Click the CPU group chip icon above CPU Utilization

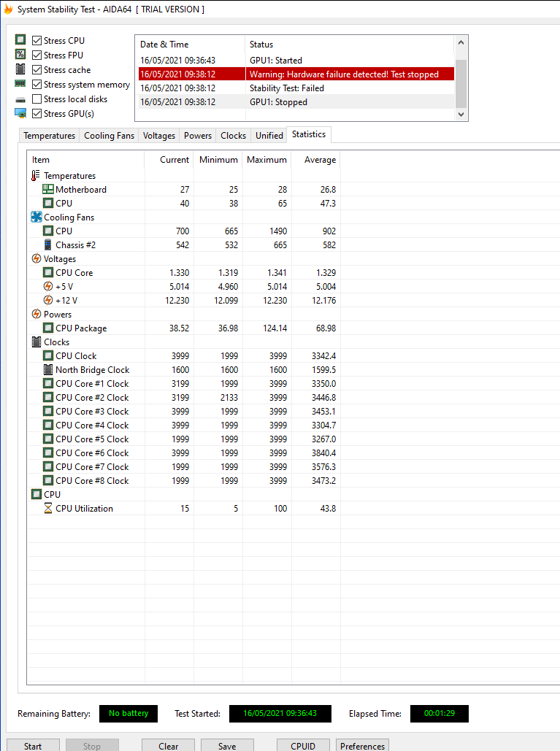[x=37, y=494]
